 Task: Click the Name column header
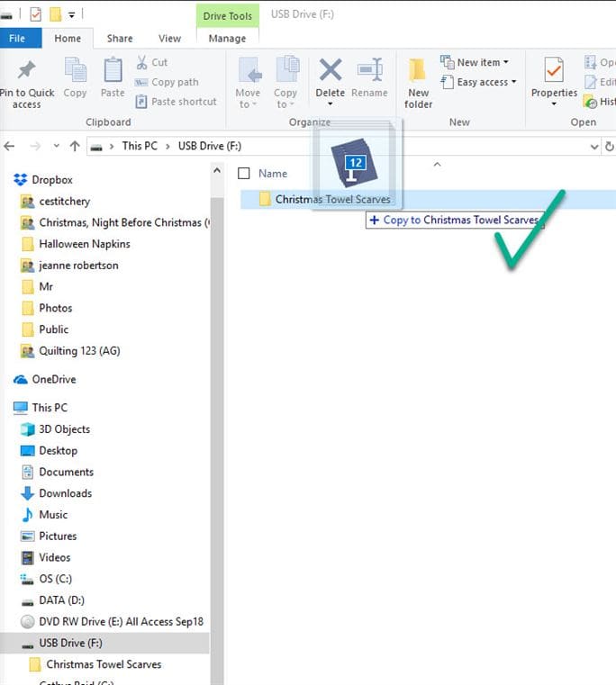273,173
